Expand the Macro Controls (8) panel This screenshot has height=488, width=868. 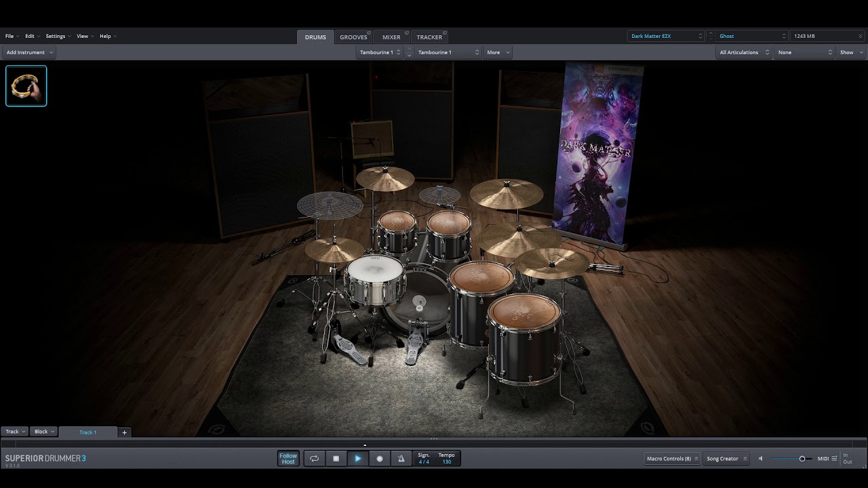click(672, 459)
